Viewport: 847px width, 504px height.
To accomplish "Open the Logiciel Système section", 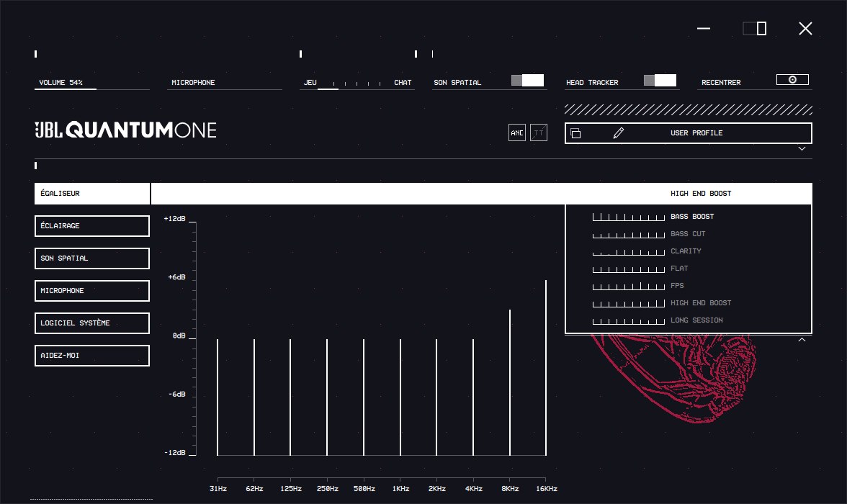I will [x=92, y=323].
